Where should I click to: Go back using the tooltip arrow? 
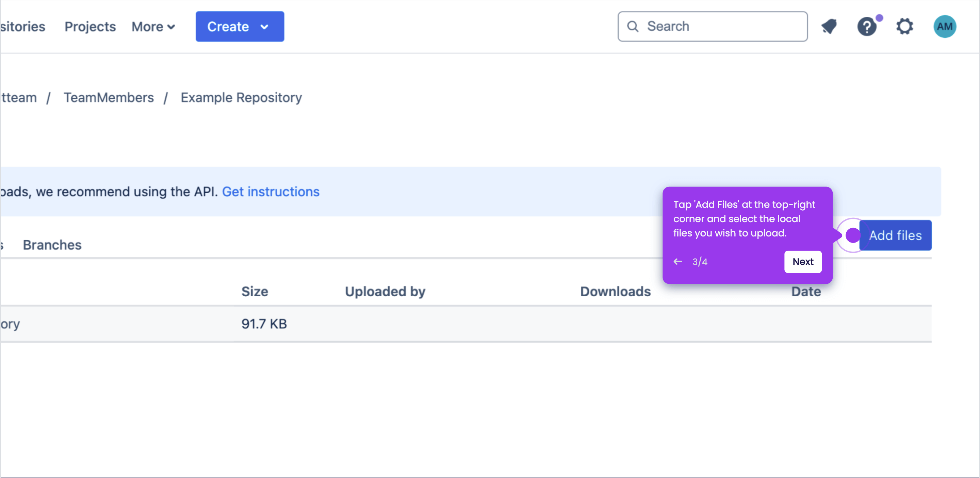677,262
